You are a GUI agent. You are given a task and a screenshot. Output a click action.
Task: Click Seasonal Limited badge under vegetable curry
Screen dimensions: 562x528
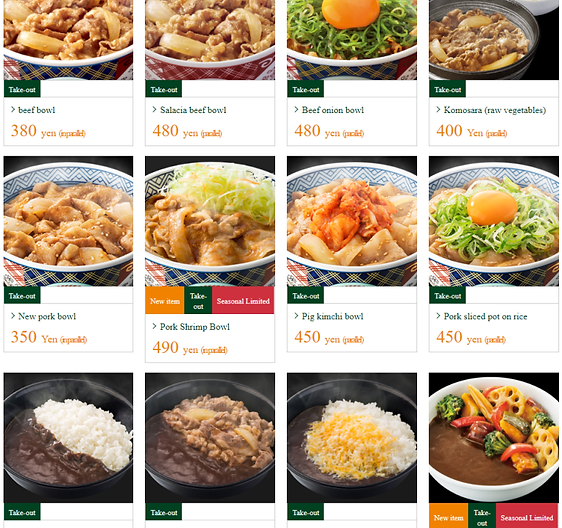(527, 516)
